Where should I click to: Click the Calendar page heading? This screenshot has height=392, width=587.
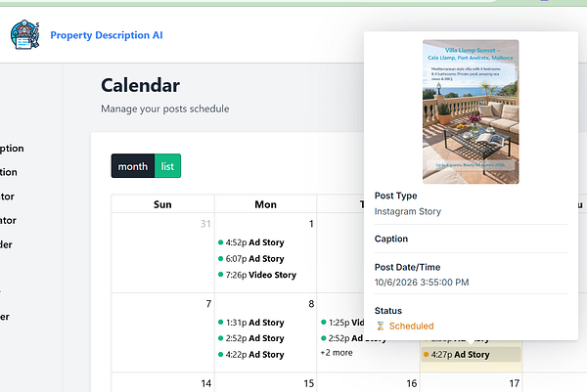click(140, 85)
